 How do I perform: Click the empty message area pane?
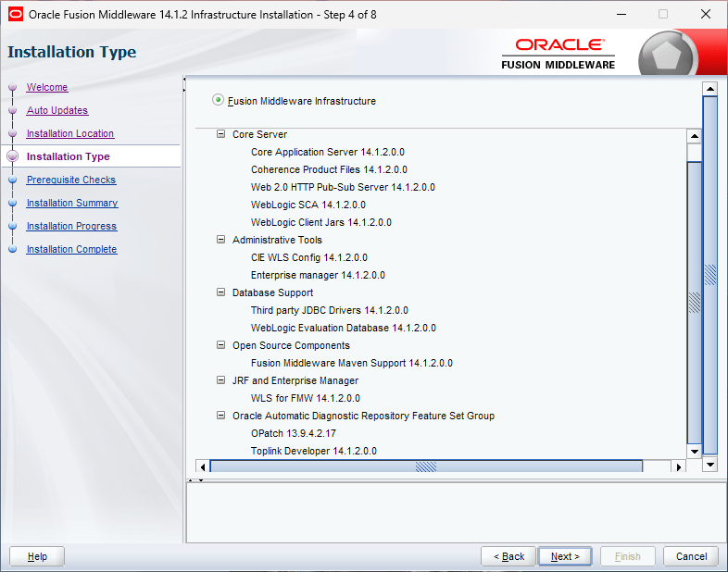pyautogui.click(x=457, y=512)
